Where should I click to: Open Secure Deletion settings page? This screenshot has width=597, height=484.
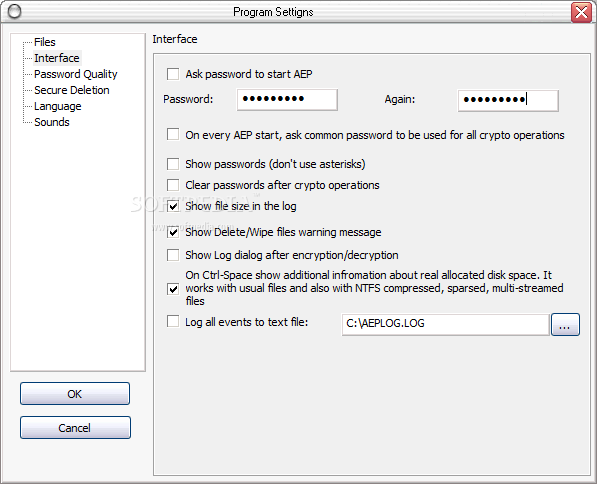click(x=72, y=90)
